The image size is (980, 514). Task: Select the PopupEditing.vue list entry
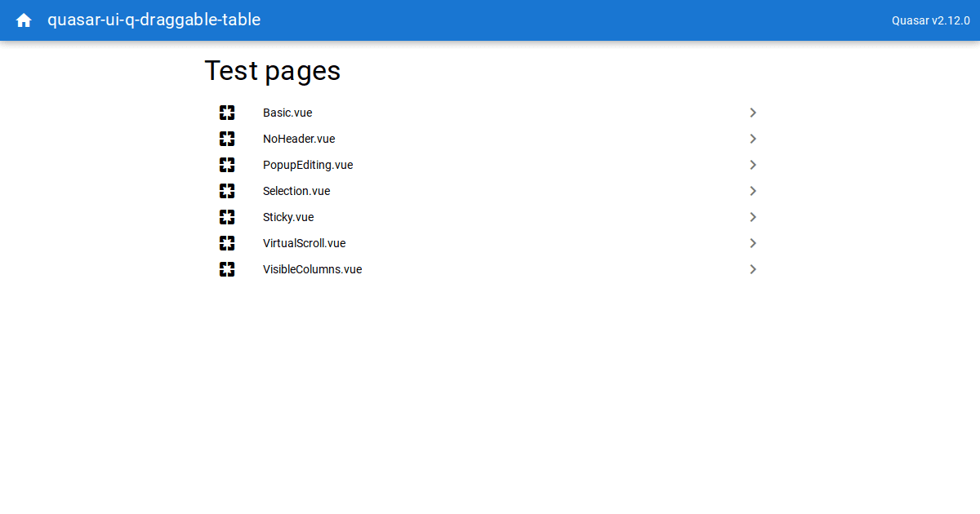[x=308, y=165]
